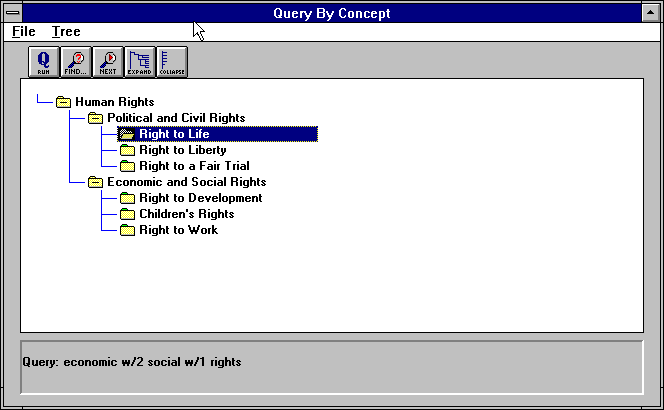Click the Right to Liberty folder icon
664x410 pixels.
(x=127, y=150)
